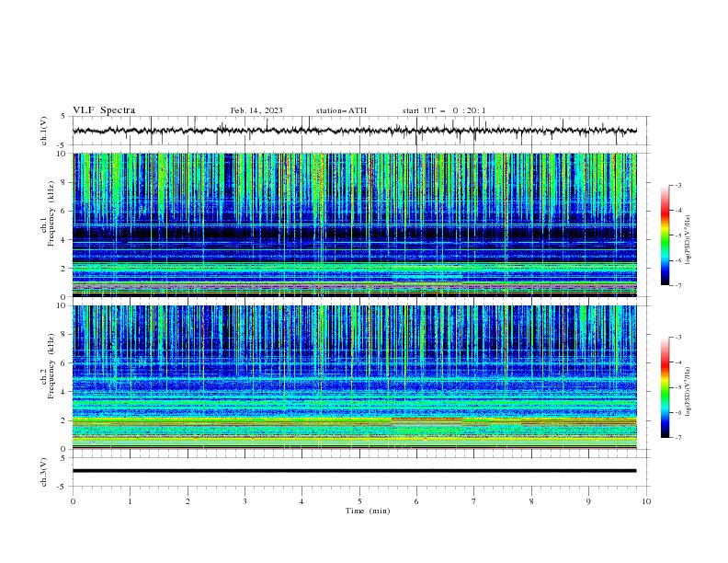The height and width of the screenshot is (563, 728).
Task: Click the "-5" tick on ch.2 colorbar
Action: click(x=678, y=387)
